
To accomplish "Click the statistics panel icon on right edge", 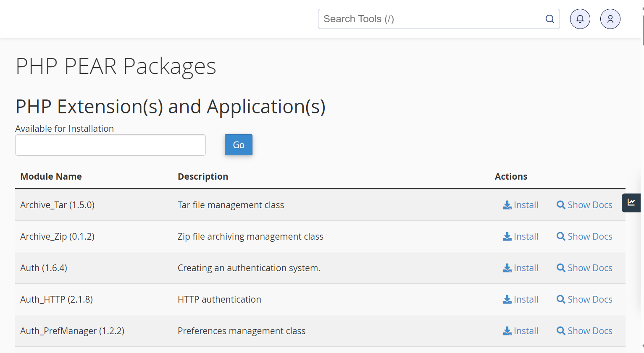I will 631,203.
